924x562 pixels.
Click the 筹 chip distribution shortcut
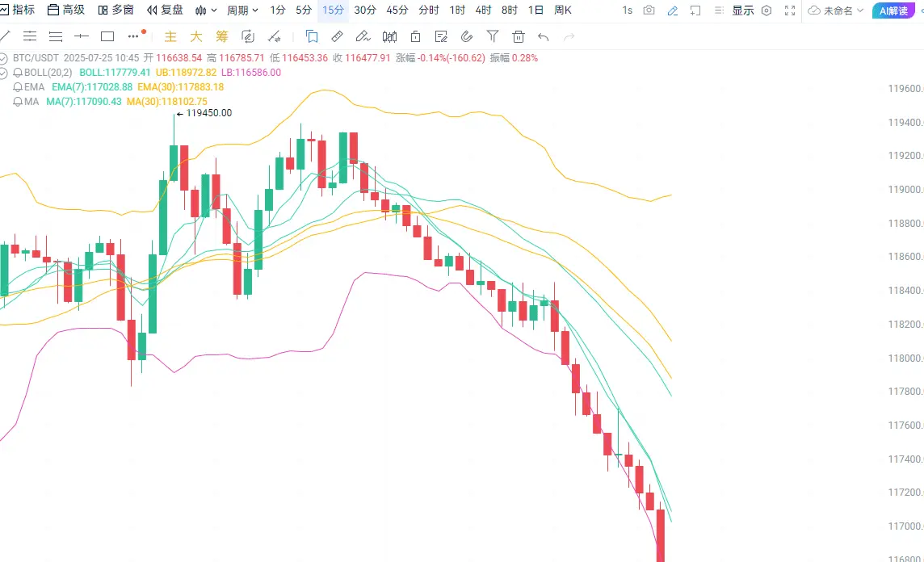(221, 36)
